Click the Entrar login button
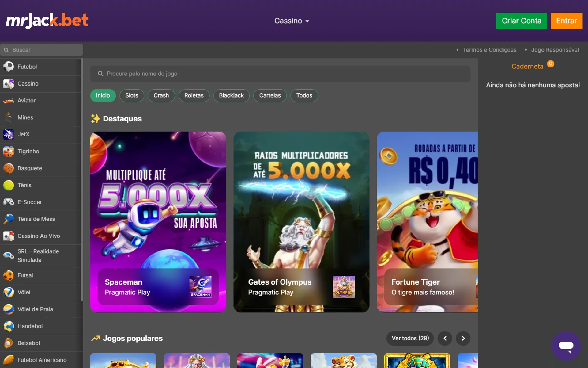The height and width of the screenshot is (368, 588). (566, 21)
